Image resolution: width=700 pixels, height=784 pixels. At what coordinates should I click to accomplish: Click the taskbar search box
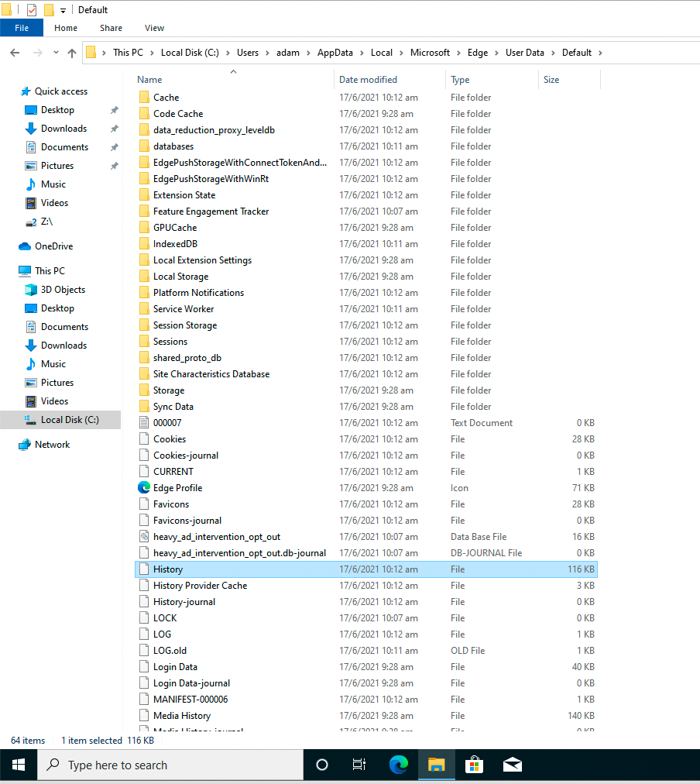pyautogui.click(x=170, y=765)
